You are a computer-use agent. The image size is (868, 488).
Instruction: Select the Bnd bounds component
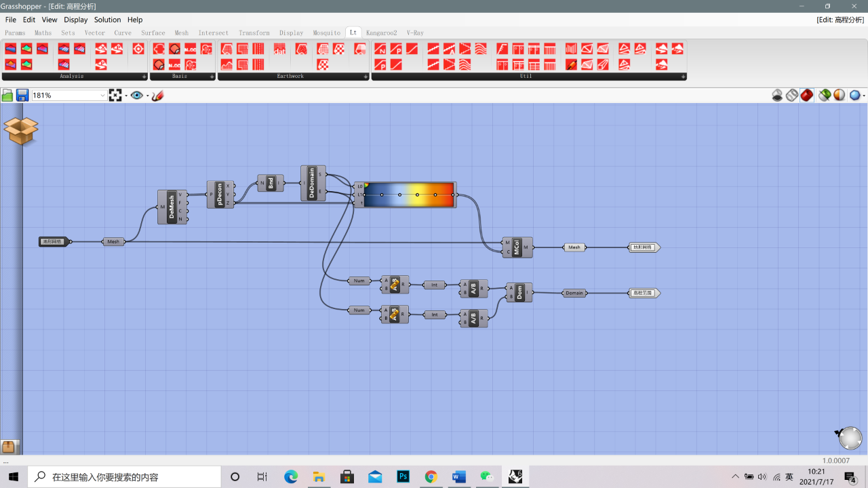click(271, 183)
